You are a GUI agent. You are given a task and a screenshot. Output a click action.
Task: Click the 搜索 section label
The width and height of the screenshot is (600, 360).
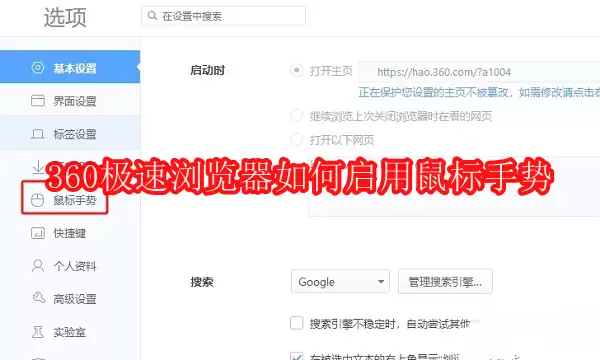[x=202, y=282]
